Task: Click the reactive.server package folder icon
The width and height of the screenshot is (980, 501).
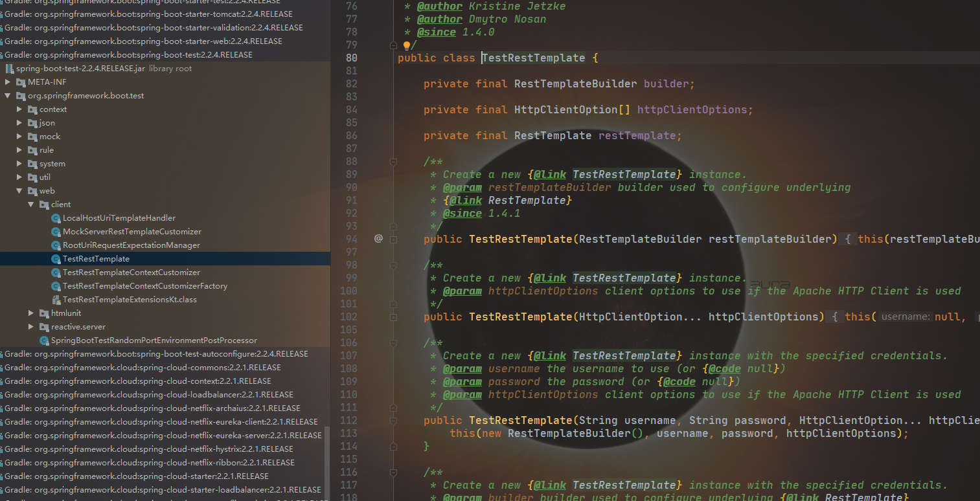Action: (44, 327)
